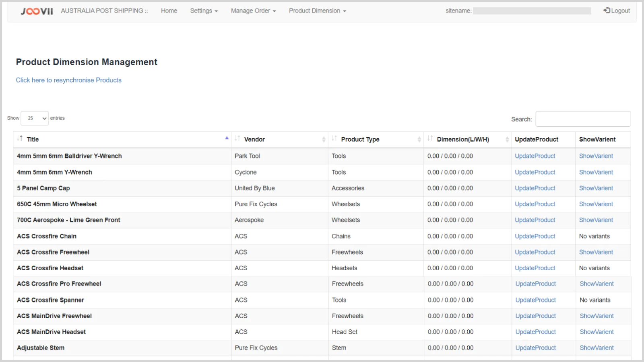Click the resynchronise Products link
Viewport: 644px width, 362px height.
[69, 80]
